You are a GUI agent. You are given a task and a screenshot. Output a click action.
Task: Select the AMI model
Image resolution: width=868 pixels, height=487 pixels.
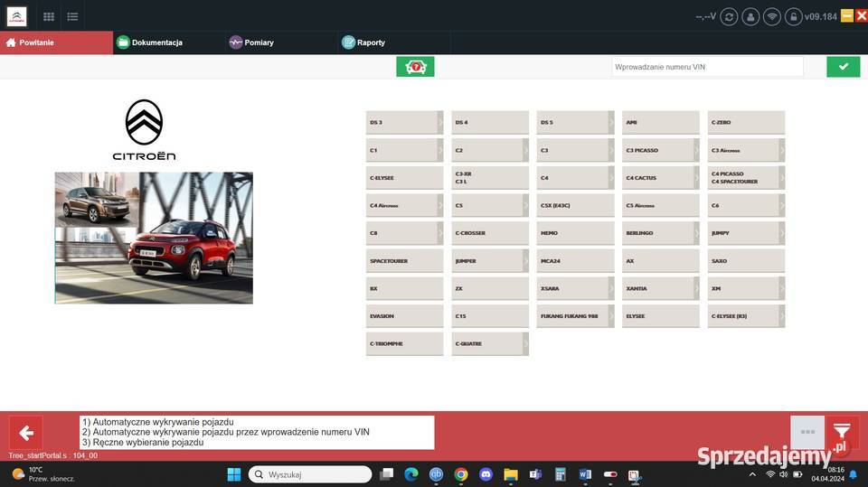coord(660,122)
